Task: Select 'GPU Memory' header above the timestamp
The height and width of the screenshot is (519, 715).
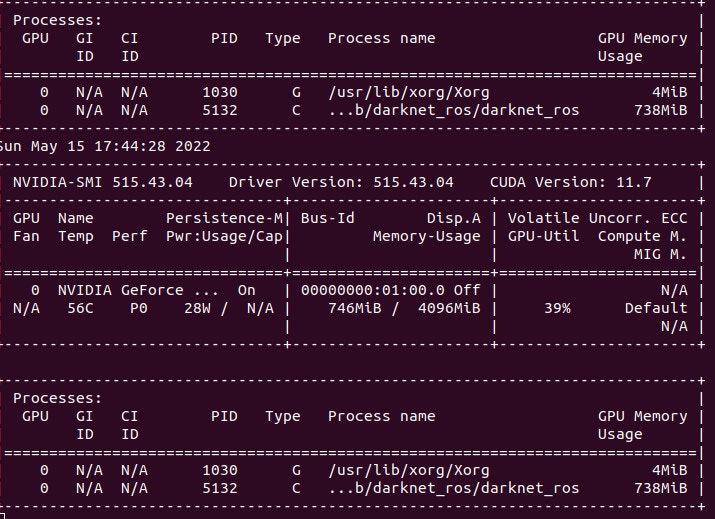Action: click(x=642, y=38)
